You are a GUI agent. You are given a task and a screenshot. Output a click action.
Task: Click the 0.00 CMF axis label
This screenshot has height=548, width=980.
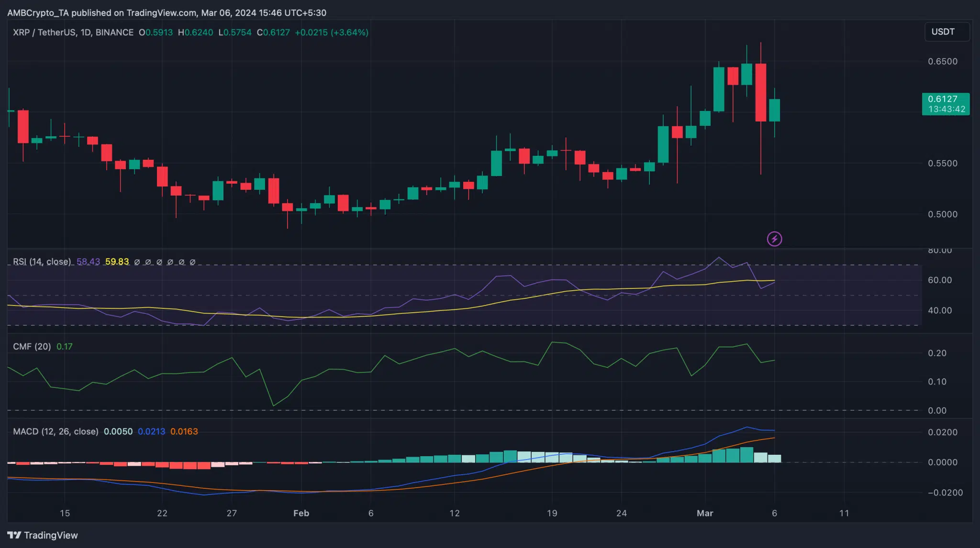[937, 410]
